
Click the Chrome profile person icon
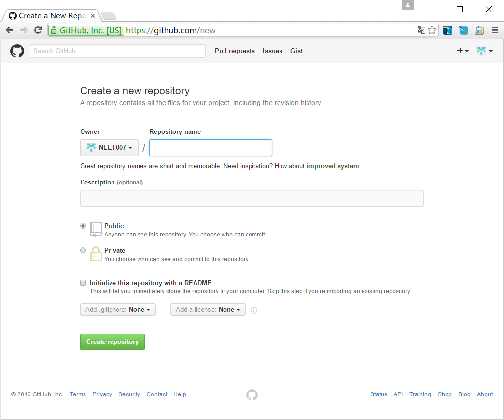(x=408, y=5)
